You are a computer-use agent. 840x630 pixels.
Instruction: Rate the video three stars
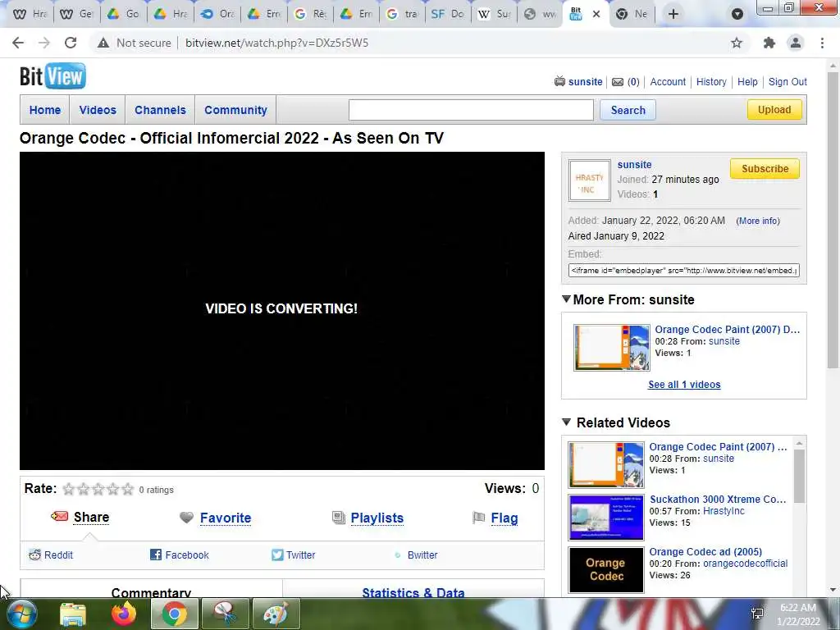click(x=98, y=489)
